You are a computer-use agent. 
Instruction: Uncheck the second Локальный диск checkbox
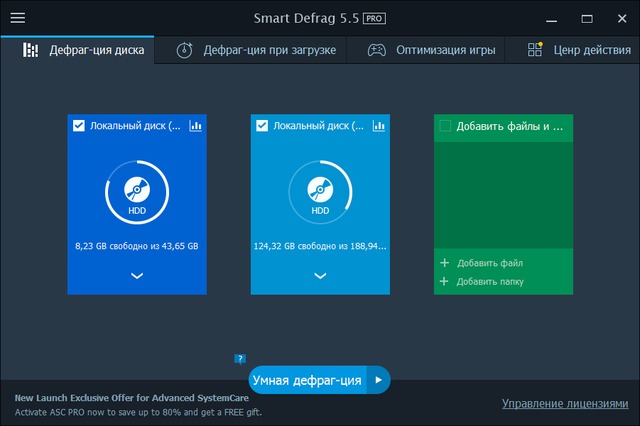click(262, 126)
